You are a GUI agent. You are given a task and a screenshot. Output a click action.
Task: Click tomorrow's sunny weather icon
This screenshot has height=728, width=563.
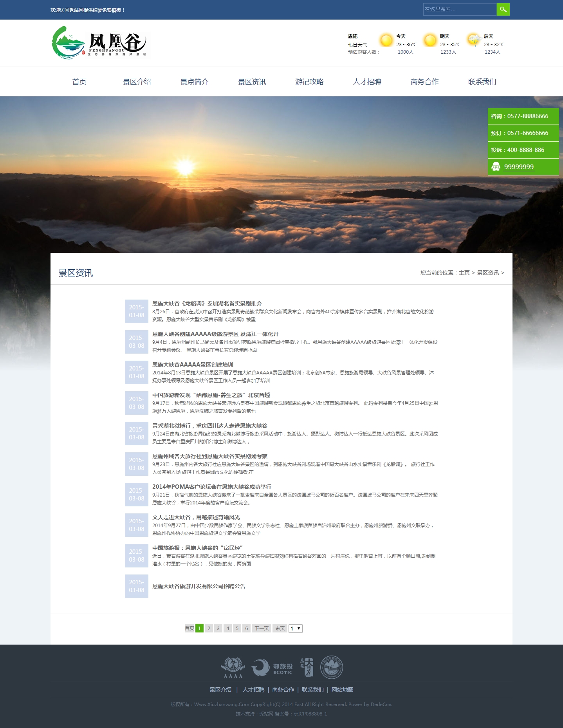[430, 40]
